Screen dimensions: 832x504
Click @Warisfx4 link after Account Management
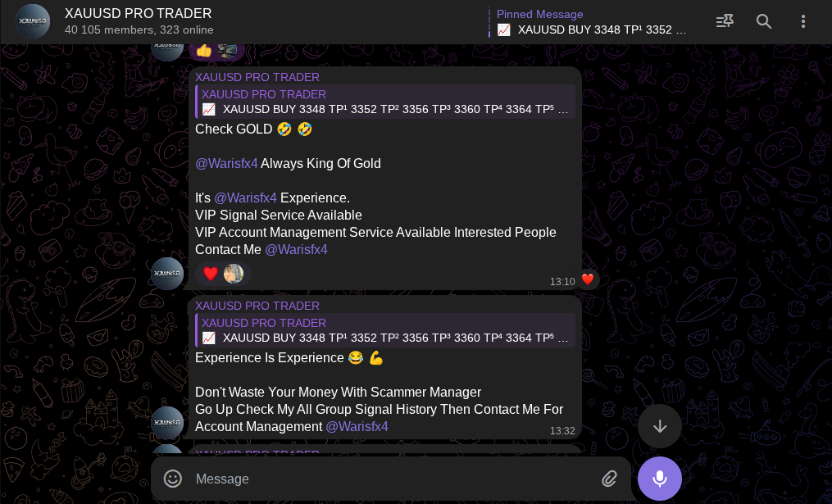(x=357, y=426)
